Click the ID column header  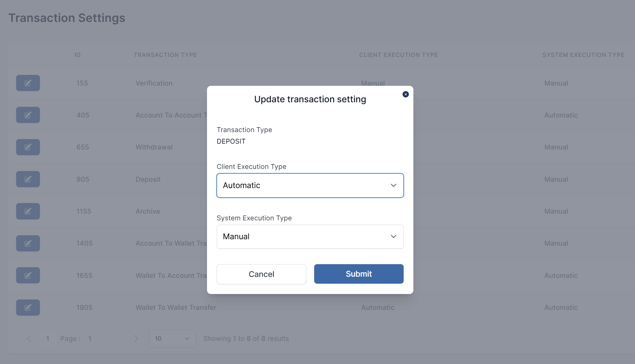pos(78,55)
